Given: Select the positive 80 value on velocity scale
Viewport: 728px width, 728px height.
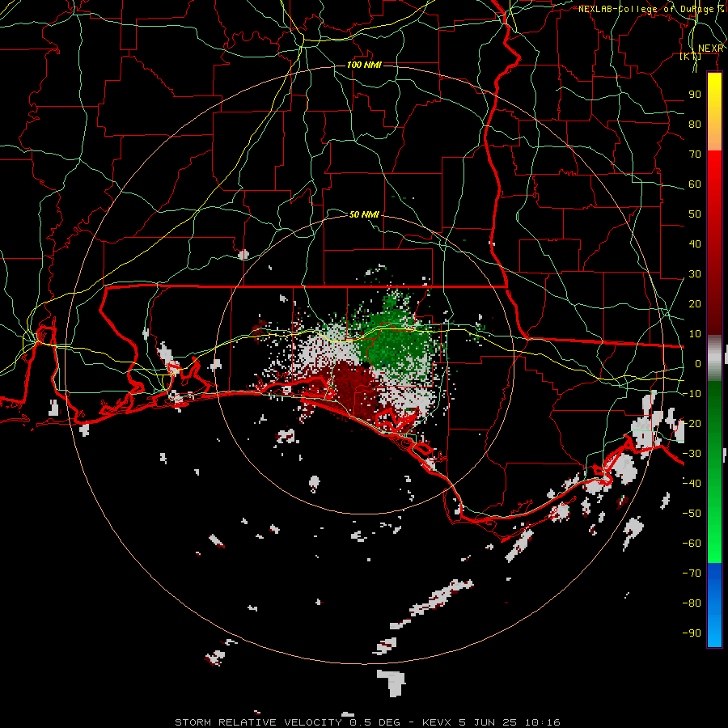Looking at the screenshot, I should (x=695, y=124).
